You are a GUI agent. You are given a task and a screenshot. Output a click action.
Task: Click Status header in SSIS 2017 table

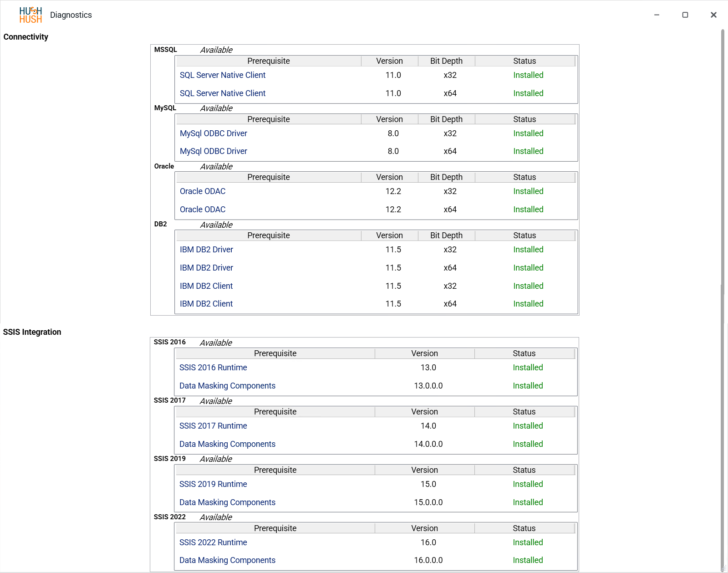coord(524,412)
